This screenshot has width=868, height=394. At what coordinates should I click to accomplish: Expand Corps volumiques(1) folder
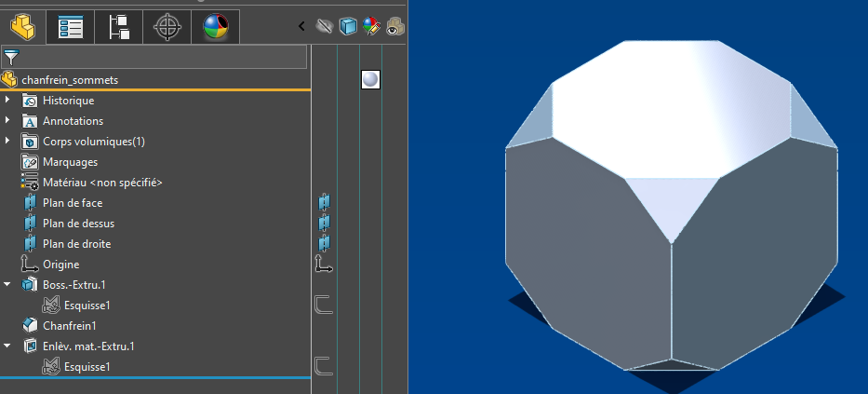(7, 141)
